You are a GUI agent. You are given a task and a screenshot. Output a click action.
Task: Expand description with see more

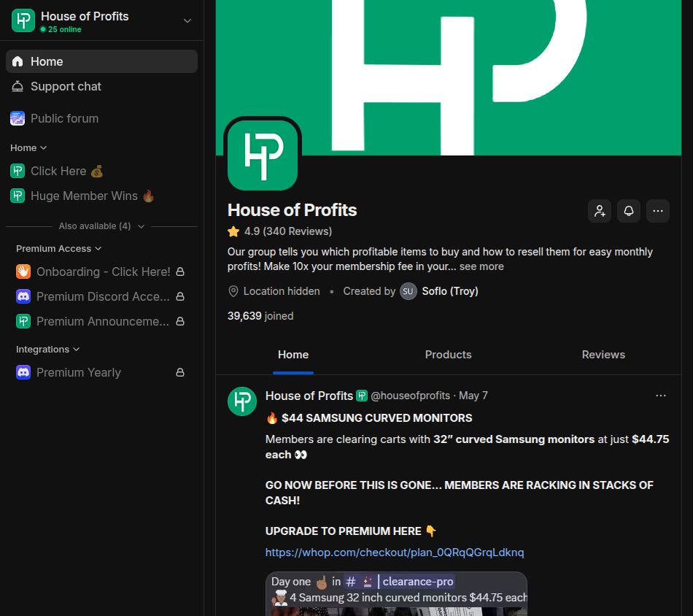[x=481, y=266]
